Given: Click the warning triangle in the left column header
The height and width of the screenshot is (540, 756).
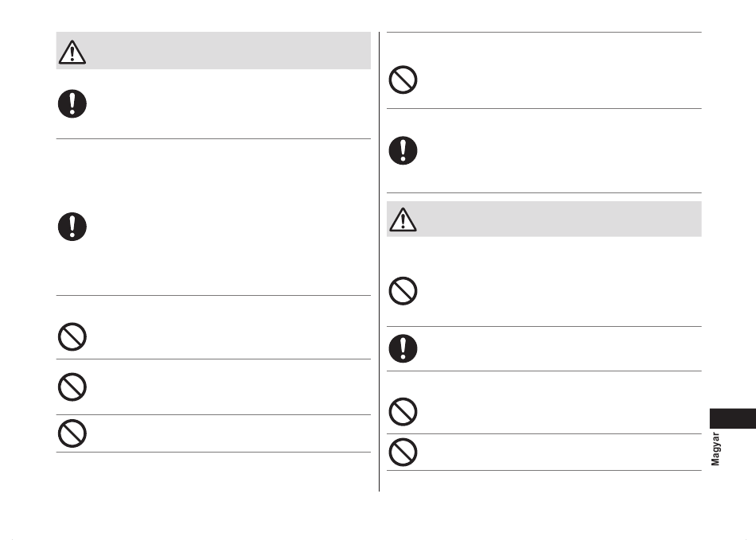Looking at the screenshot, I should coord(72,52).
